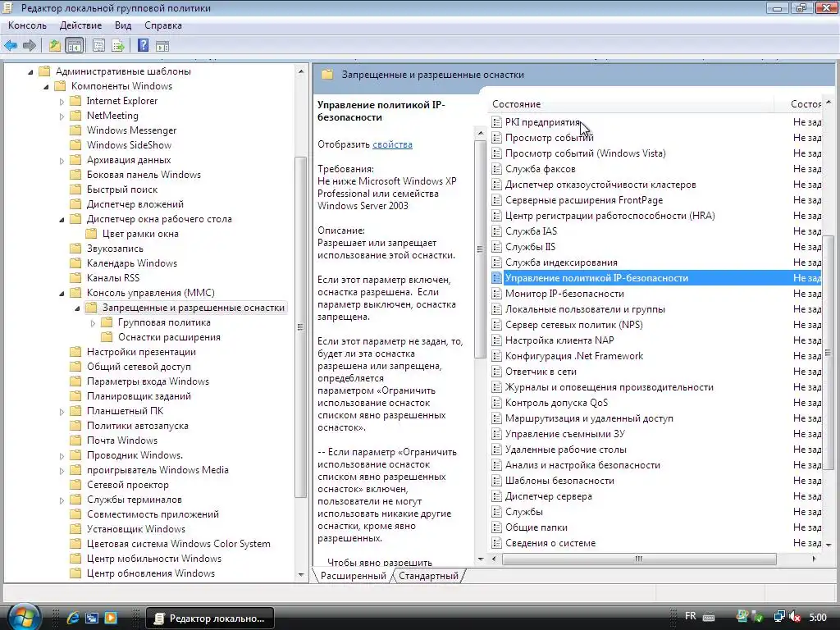Click the Состояние column header
This screenshot has width=840, height=630.
click(632, 104)
